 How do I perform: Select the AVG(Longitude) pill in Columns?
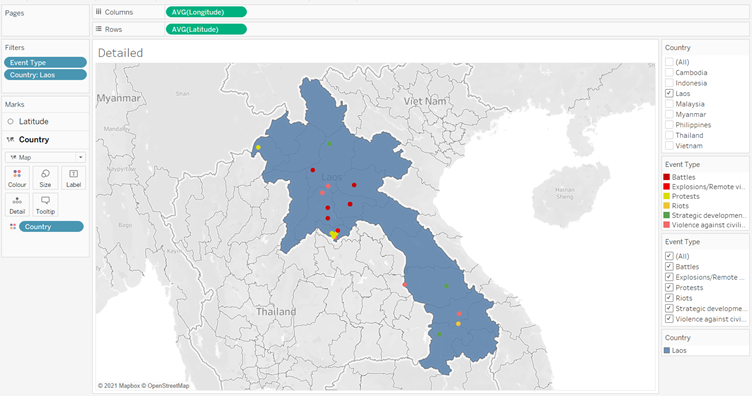click(x=206, y=12)
